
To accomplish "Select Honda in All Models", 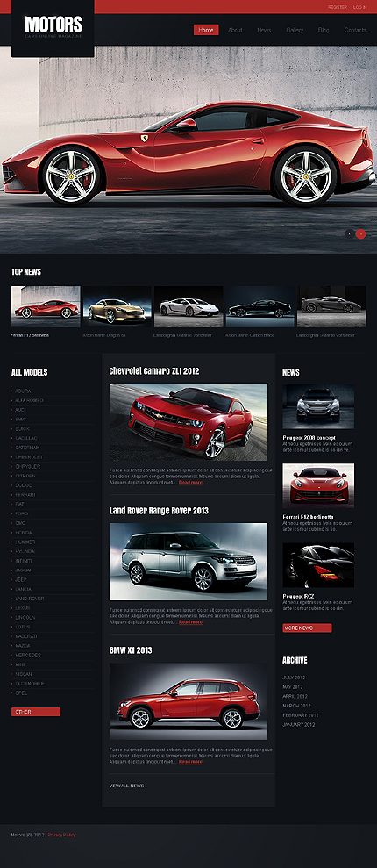I will point(23,532).
